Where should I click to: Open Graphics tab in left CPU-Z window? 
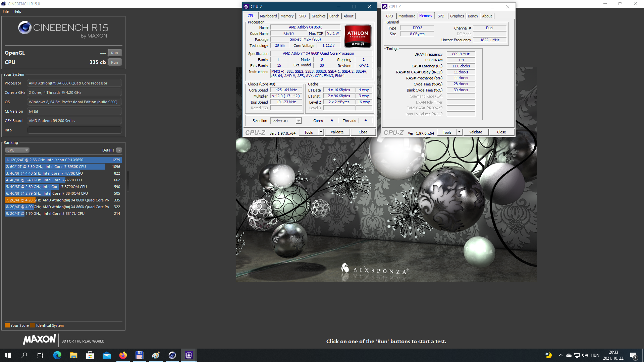point(318,16)
